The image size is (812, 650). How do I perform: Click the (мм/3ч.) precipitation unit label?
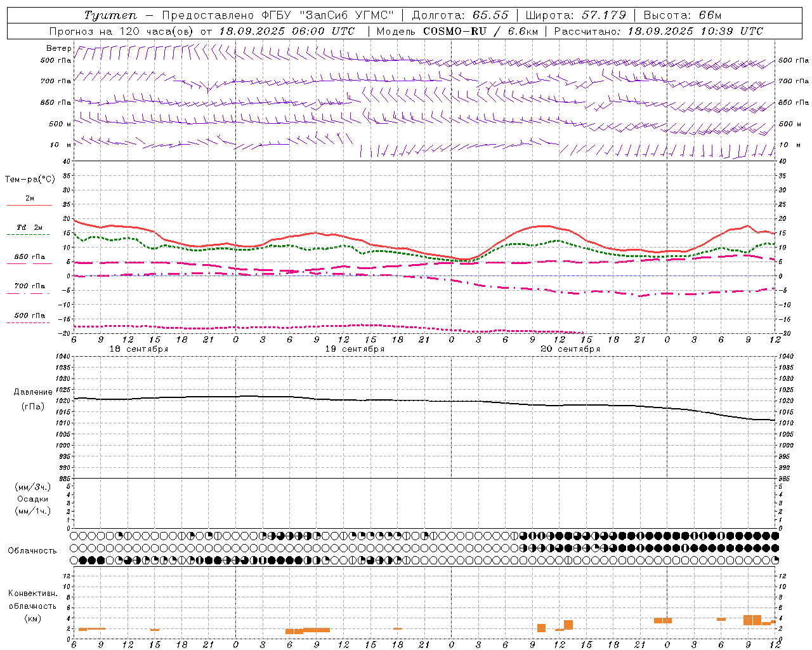click(33, 487)
